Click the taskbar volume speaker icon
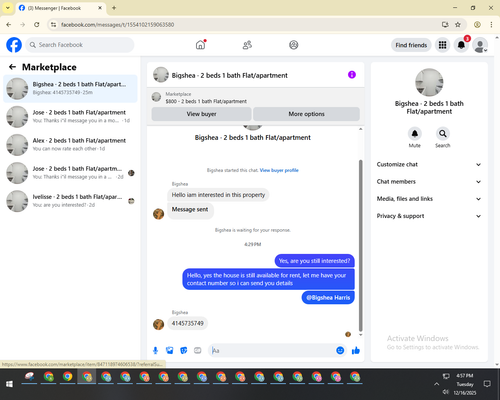Image resolution: width=500 pixels, height=400 pixels. point(446,392)
